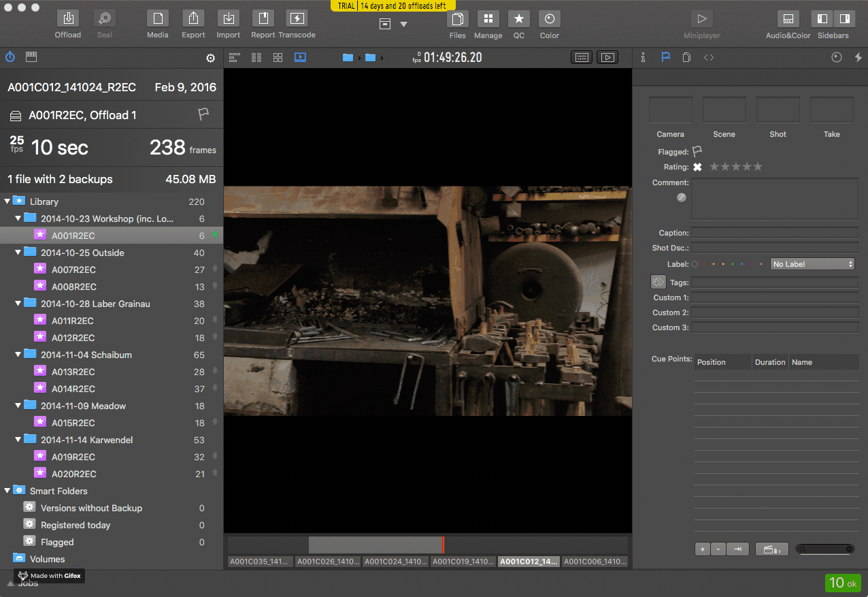Open the Miniplayer
Screen dimensions: 868x597
pos(702,19)
